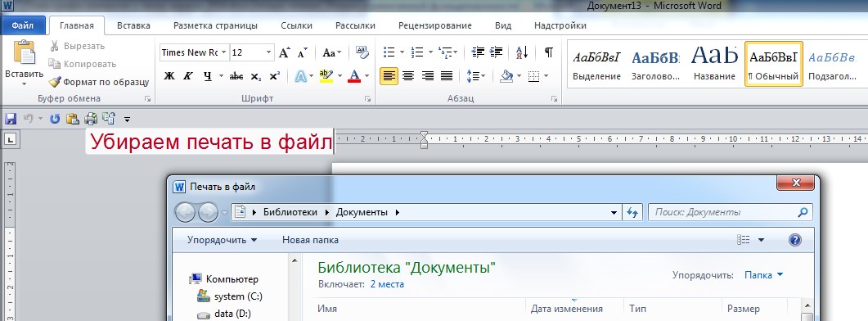Click the Поиск: Документы search field
Screen dimensions: 868x321
pyautogui.click(x=731, y=212)
